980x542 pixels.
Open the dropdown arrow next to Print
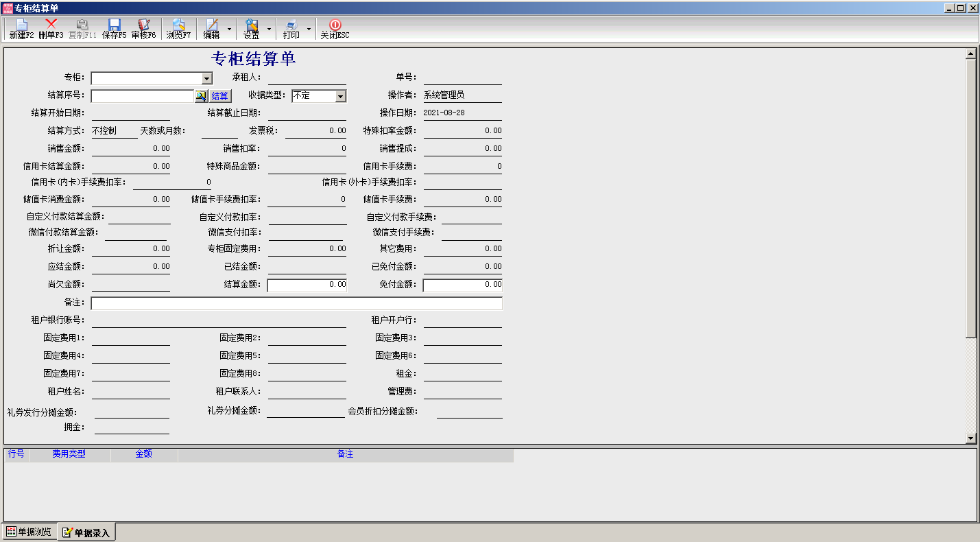309,30
